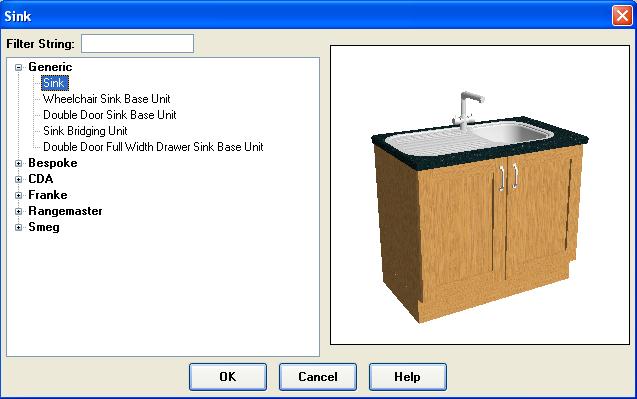Click the Generic category label
Screen dimensions: 637x399
click(50, 67)
